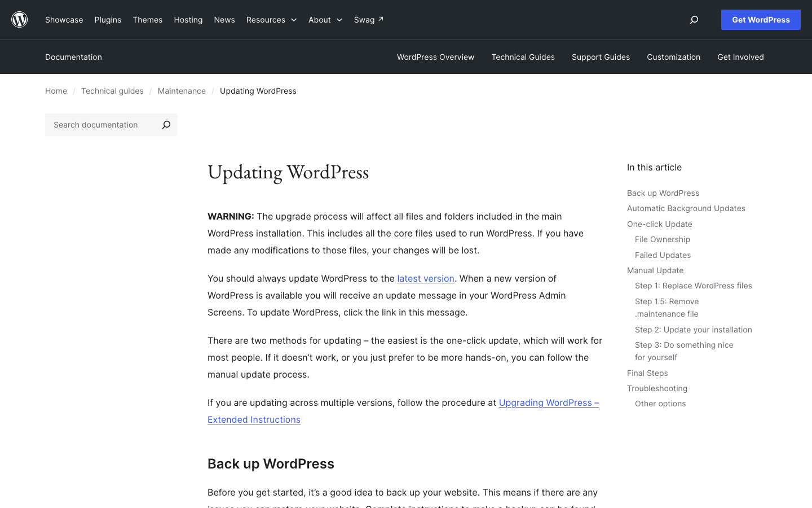The height and width of the screenshot is (508, 812).
Task: Click the Get WordPress button
Action: (x=761, y=20)
